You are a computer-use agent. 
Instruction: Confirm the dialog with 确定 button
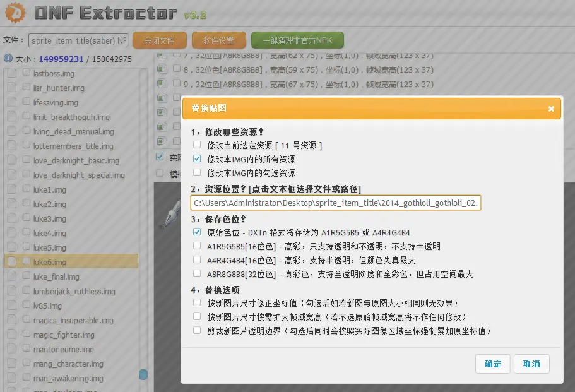tap(492, 364)
